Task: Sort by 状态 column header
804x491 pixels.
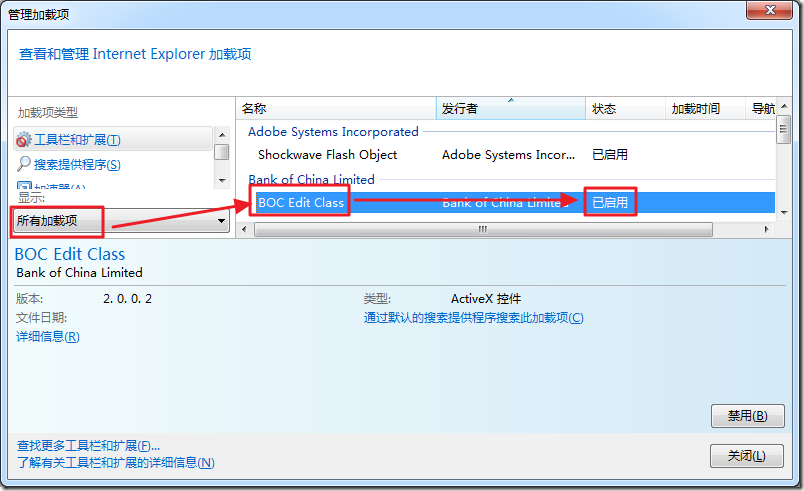Action: tap(626, 109)
